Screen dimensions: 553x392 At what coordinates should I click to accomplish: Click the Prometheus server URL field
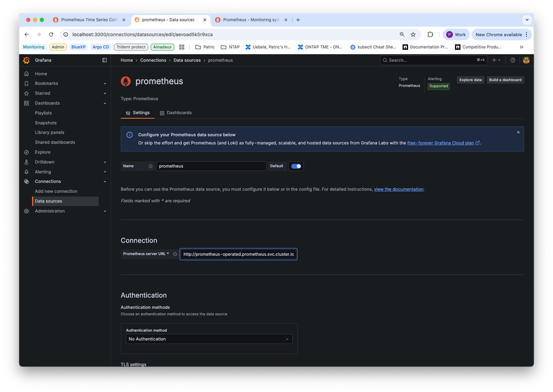[238, 254]
